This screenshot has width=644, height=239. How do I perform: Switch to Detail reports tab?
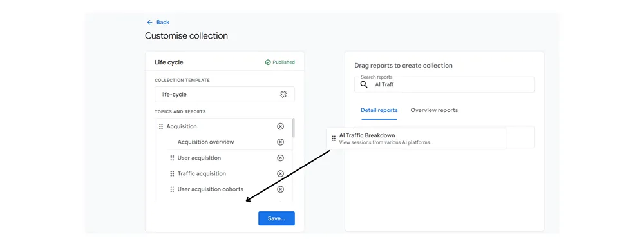pyautogui.click(x=379, y=110)
